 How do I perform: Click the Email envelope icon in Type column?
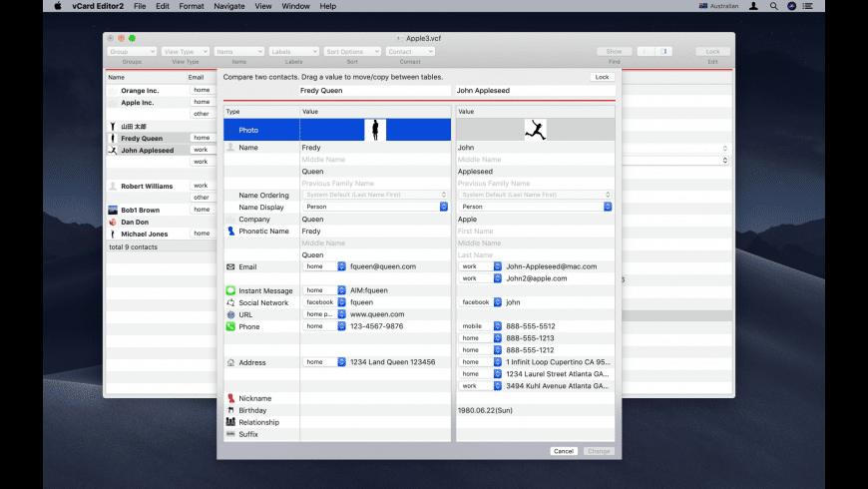[x=230, y=266]
